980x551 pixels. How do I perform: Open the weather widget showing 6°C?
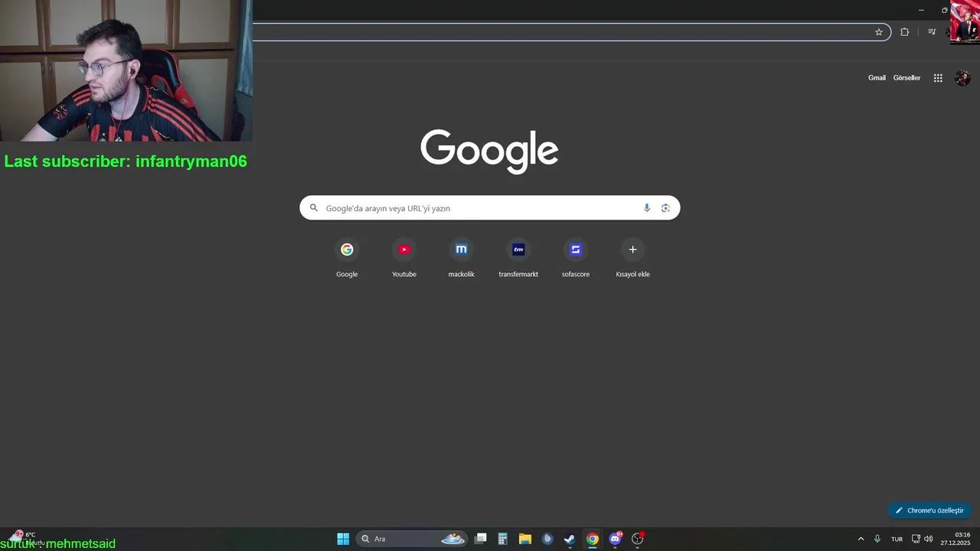[x=27, y=538]
